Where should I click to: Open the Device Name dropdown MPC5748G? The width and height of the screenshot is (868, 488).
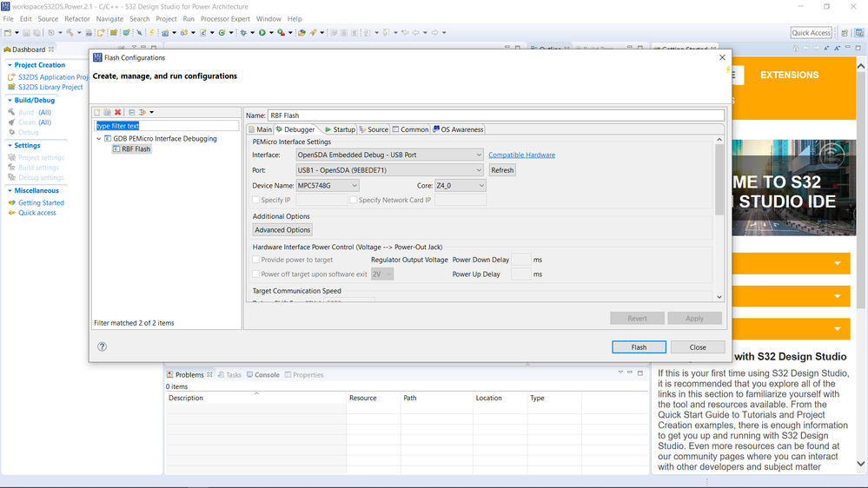[x=328, y=185]
